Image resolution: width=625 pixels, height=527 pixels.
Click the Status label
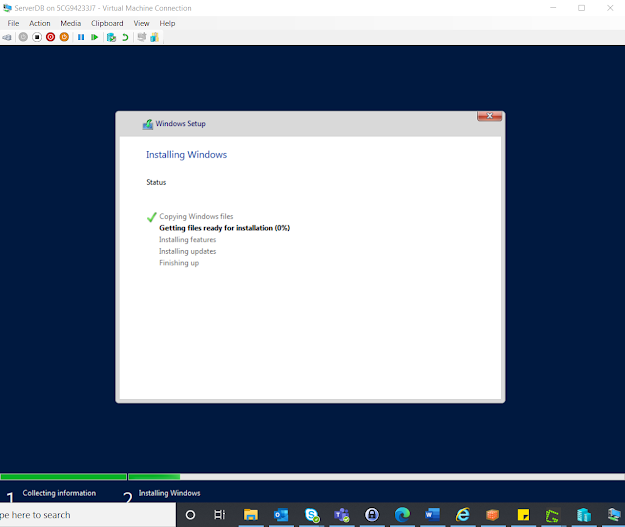(x=156, y=182)
